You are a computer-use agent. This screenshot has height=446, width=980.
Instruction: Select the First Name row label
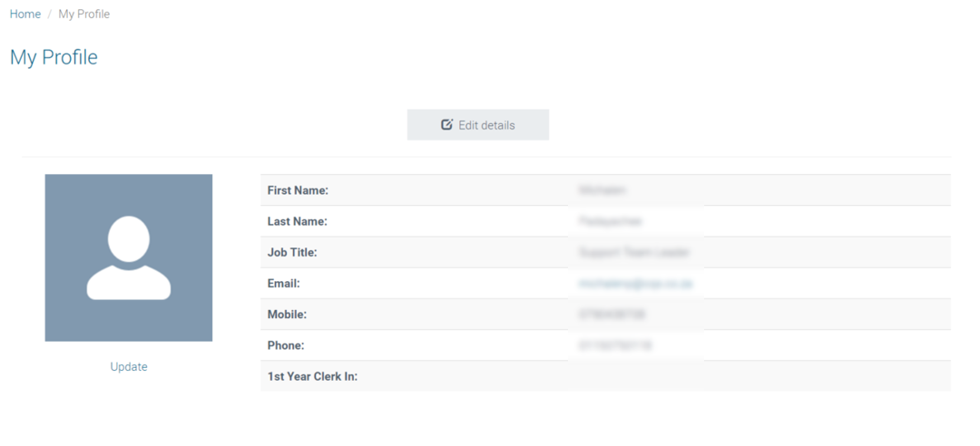[x=299, y=190]
